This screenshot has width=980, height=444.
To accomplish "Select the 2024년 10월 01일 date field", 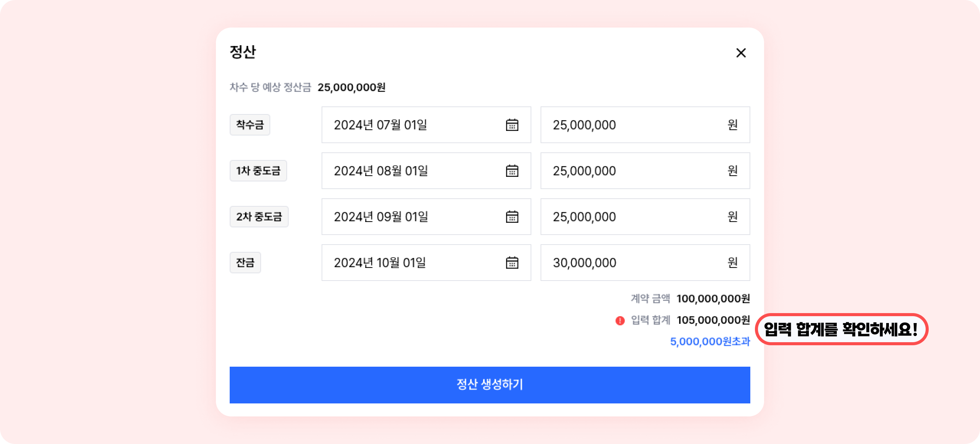I will pyautogui.click(x=410, y=263).
